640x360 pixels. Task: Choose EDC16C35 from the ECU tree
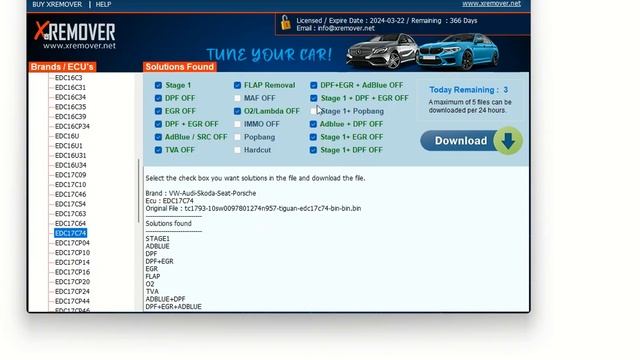click(70, 107)
